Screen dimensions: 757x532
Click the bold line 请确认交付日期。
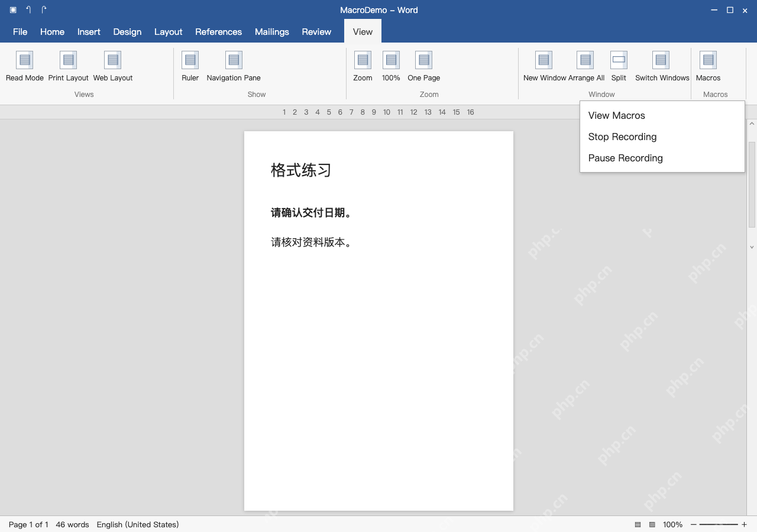click(311, 213)
